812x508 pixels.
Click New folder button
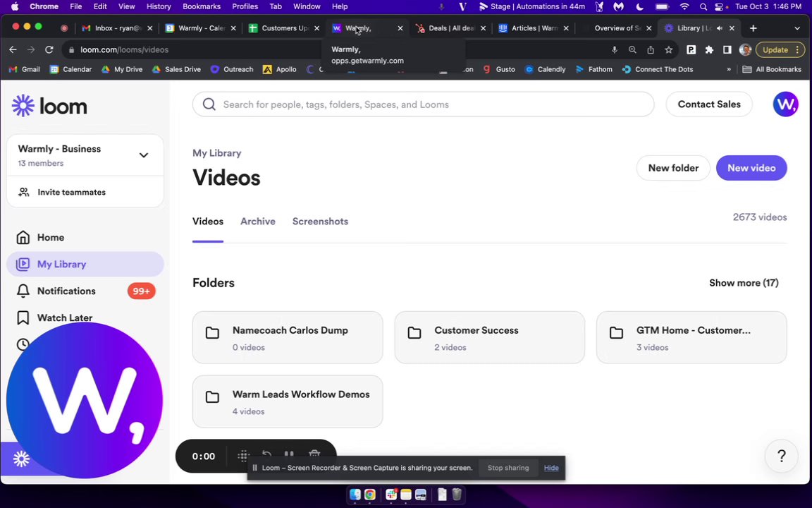point(672,168)
